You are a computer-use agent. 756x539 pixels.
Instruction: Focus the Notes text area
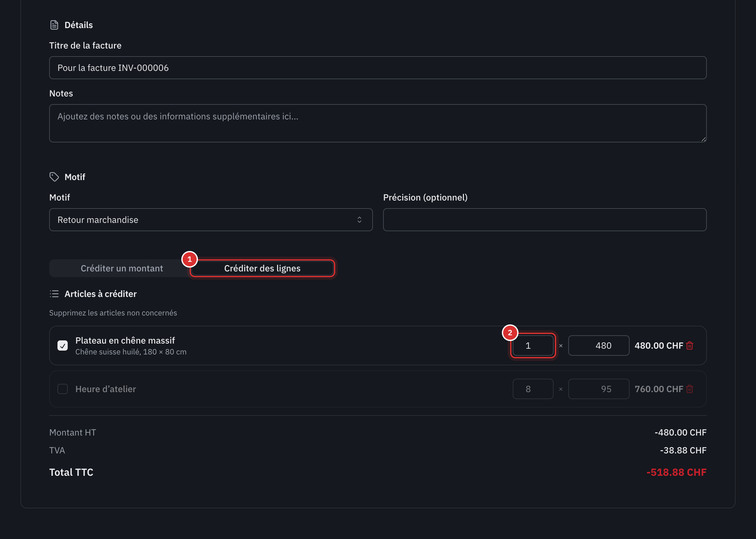(x=378, y=124)
